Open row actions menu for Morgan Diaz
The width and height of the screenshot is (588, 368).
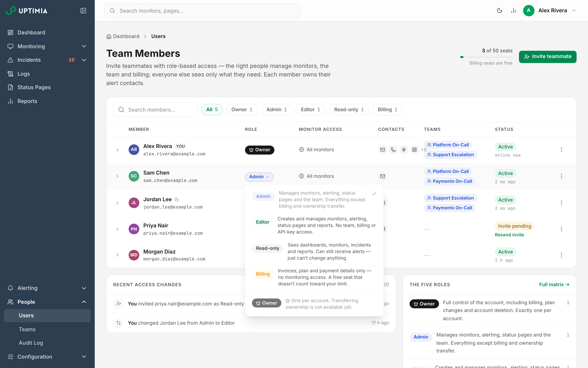point(561,255)
